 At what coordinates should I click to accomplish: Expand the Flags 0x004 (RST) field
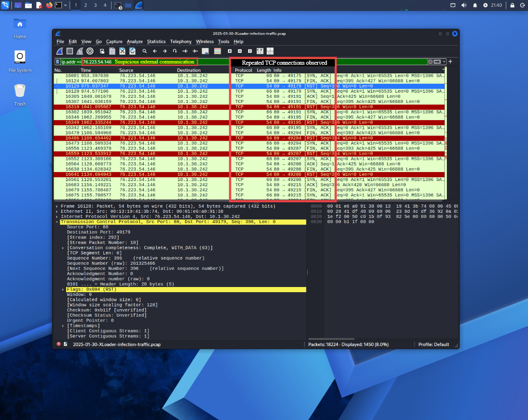[64, 290]
